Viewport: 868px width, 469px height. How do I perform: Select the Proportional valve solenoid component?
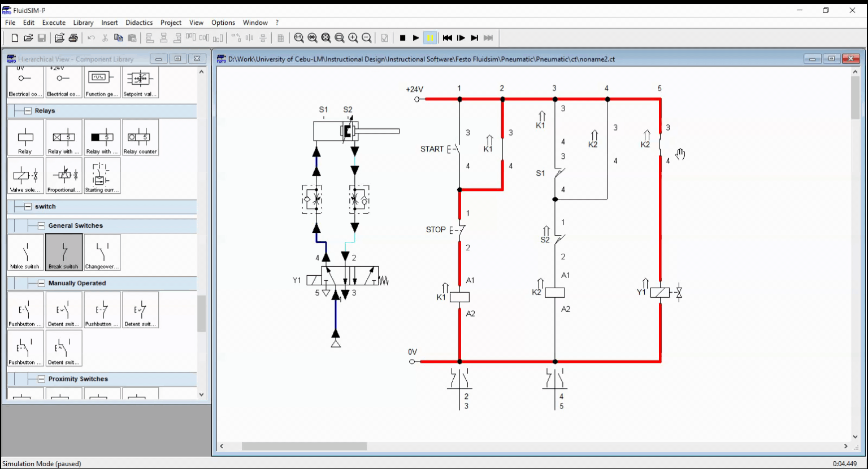click(x=64, y=176)
